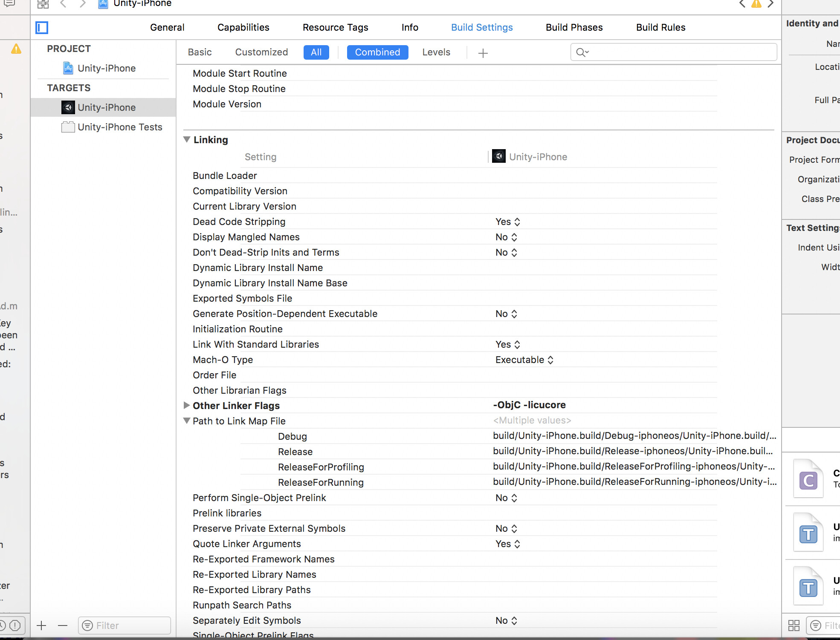Viewport: 840px width, 640px height.
Task: Collapse the Linking section
Action: coord(187,139)
